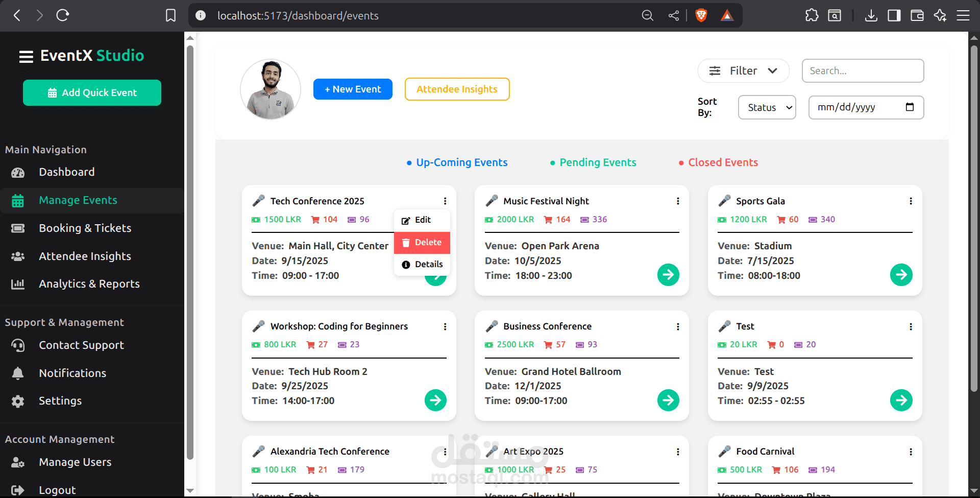
Task: Open options menu for Music Festival Night
Action: (678, 201)
